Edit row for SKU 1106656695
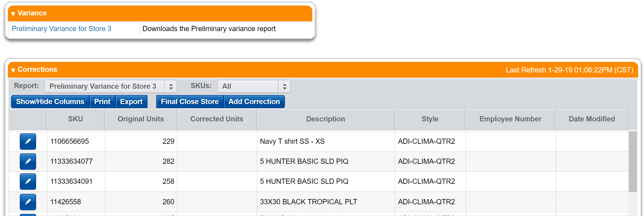Image resolution: width=644 pixels, height=216 pixels. [28, 142]
